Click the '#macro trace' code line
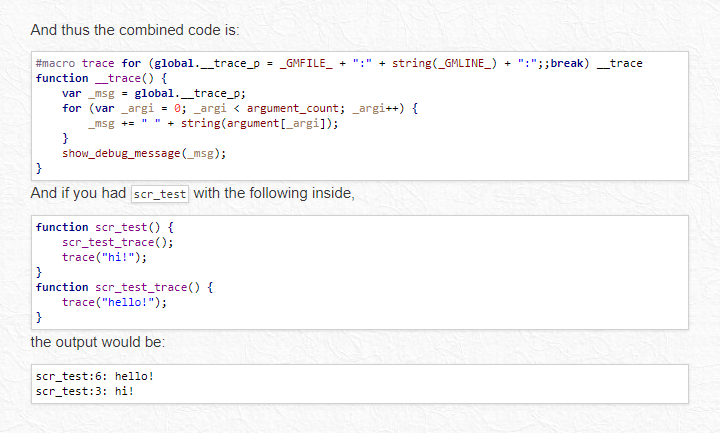 pyautogui.click(x=339, y=63)
